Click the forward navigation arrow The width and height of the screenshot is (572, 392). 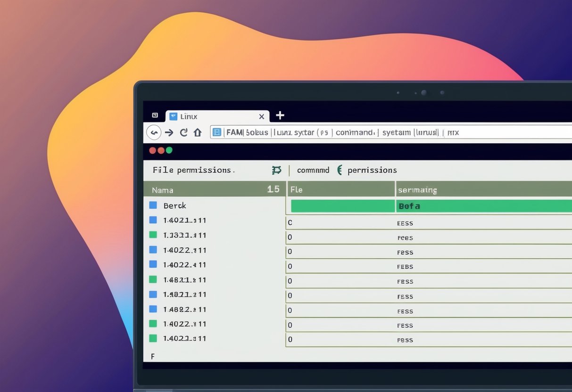(x=169, y=132)
